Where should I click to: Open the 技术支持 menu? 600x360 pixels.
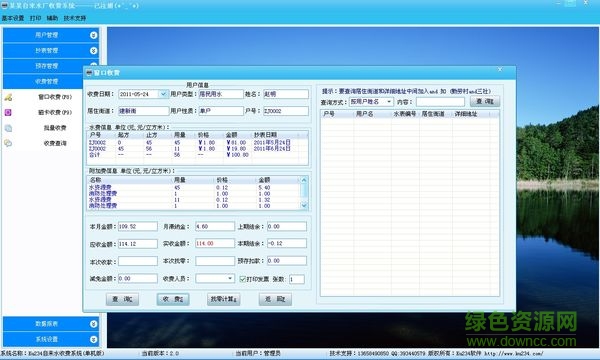coord(75,18)
